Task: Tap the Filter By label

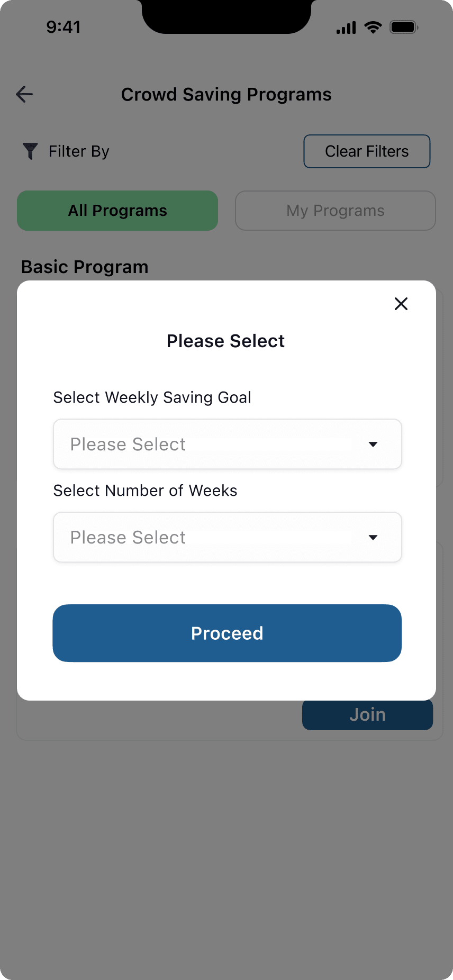Action: click(79, 151)
